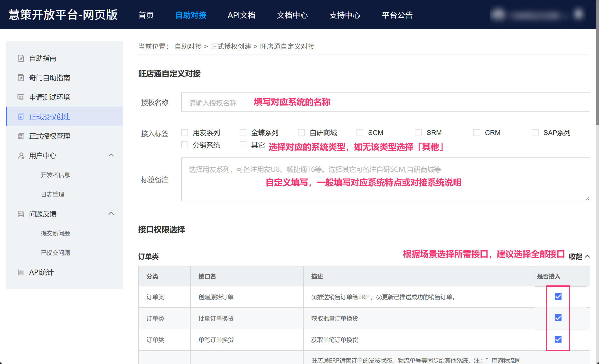Collapse the 问题反馈 sidebar group

[x=111, y=214]
